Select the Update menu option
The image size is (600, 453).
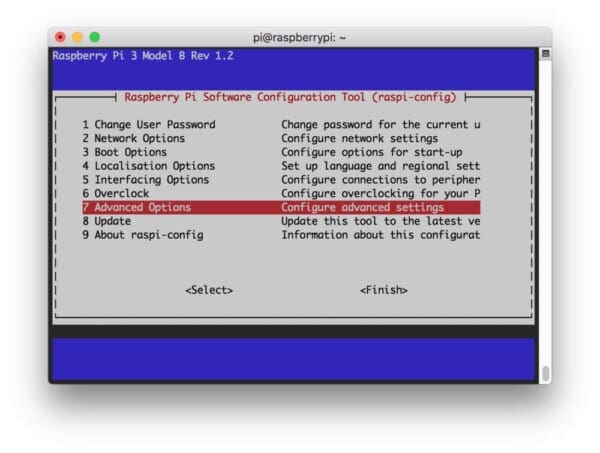(106, 221)
